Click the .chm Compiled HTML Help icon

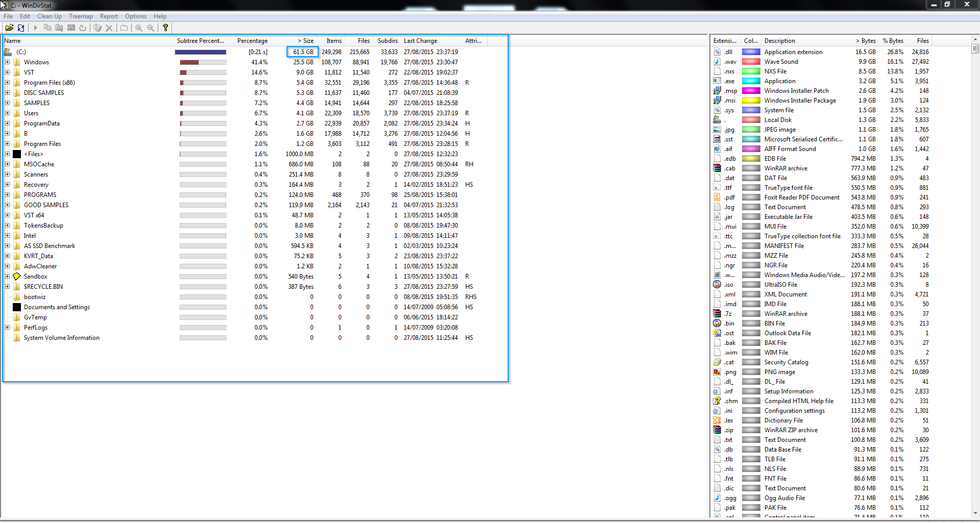tap(717, 401)
